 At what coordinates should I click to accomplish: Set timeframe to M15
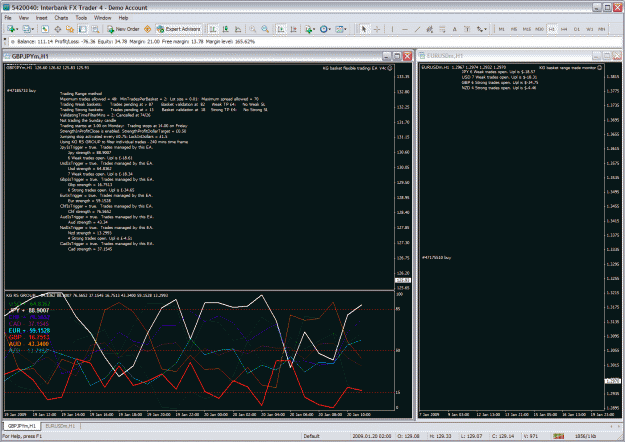tap(527, 29)
